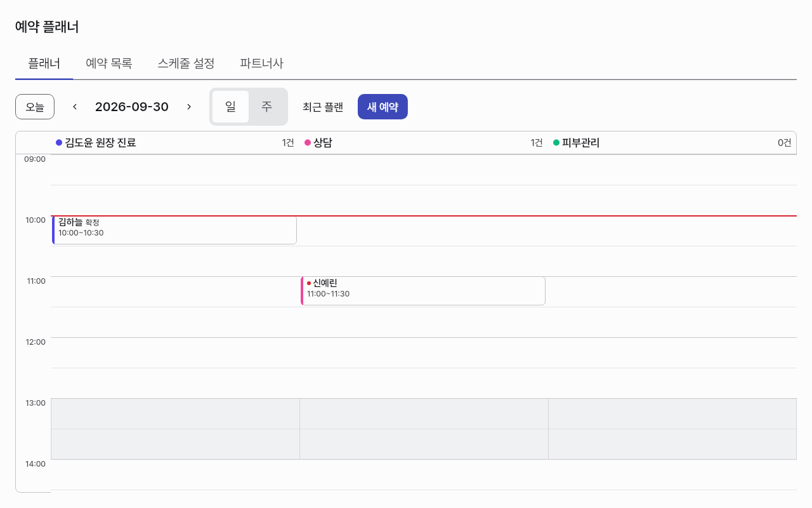Screen dimensions: 812x508
Task: Click the red status dot on 신예린 appointment
Action: (x=309, y=283)
